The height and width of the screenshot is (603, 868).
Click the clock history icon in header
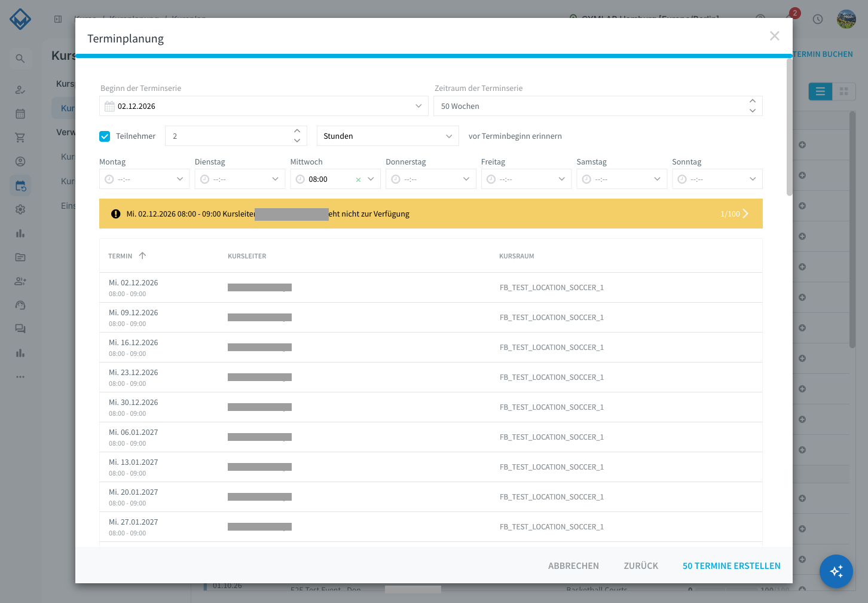click(x=818, y=19)
